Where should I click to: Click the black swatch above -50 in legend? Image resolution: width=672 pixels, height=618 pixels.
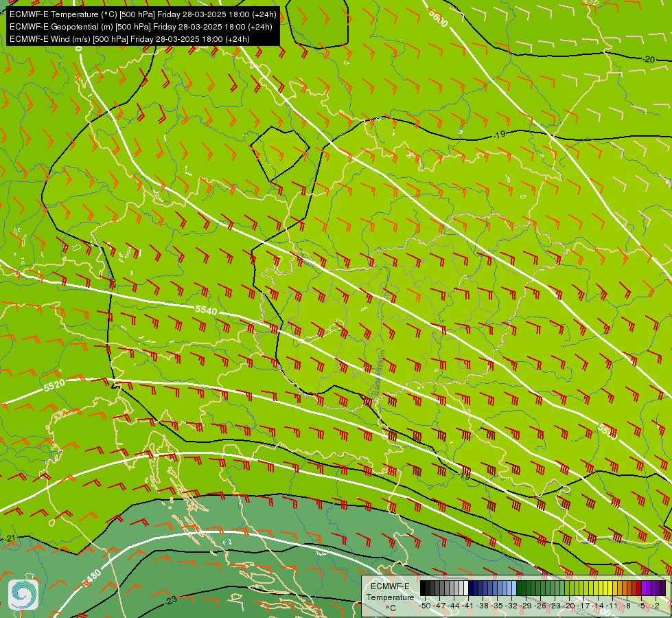(x=423, y=588)
